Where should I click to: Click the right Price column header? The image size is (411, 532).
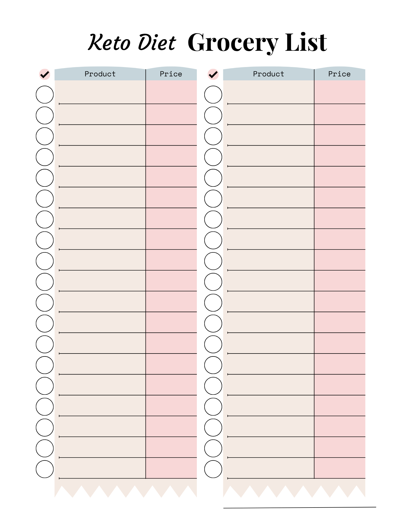pos(339,74)
